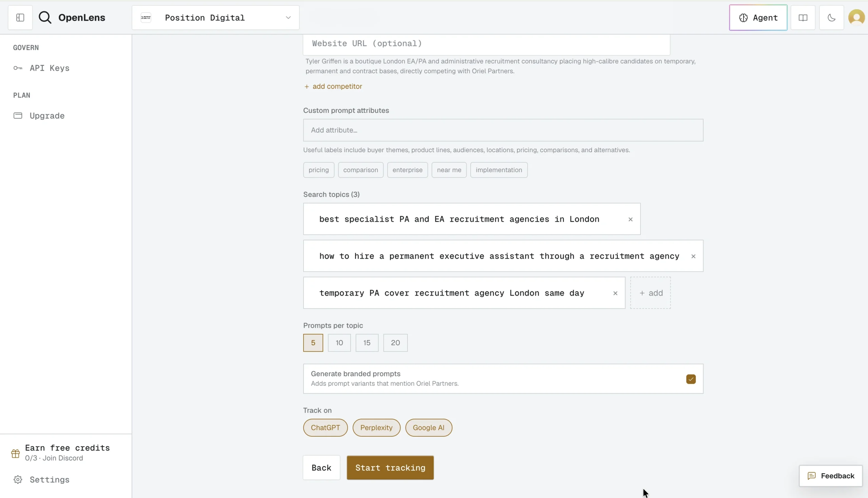Click the Settings gear icon
The width and height of the screenshot is (868, 498).
(x=18, y=480)
